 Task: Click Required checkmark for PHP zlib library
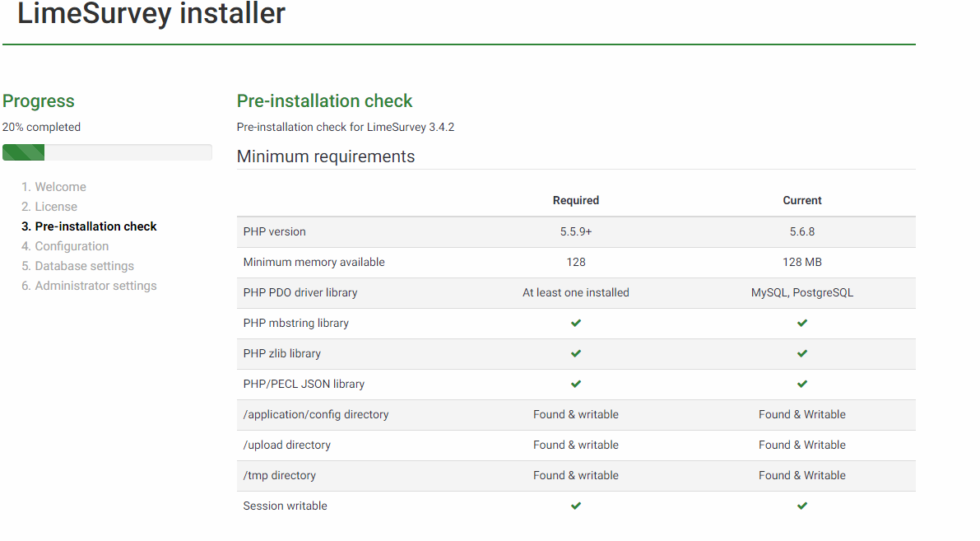[x=576, y=354]
